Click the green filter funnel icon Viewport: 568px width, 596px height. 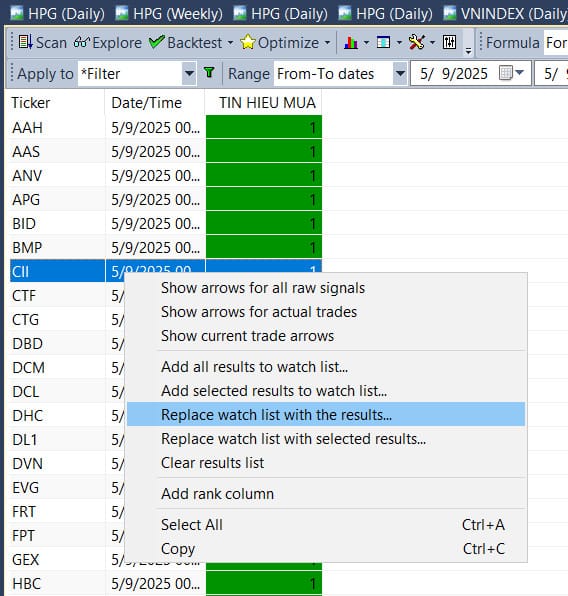[x=209, y=73]
